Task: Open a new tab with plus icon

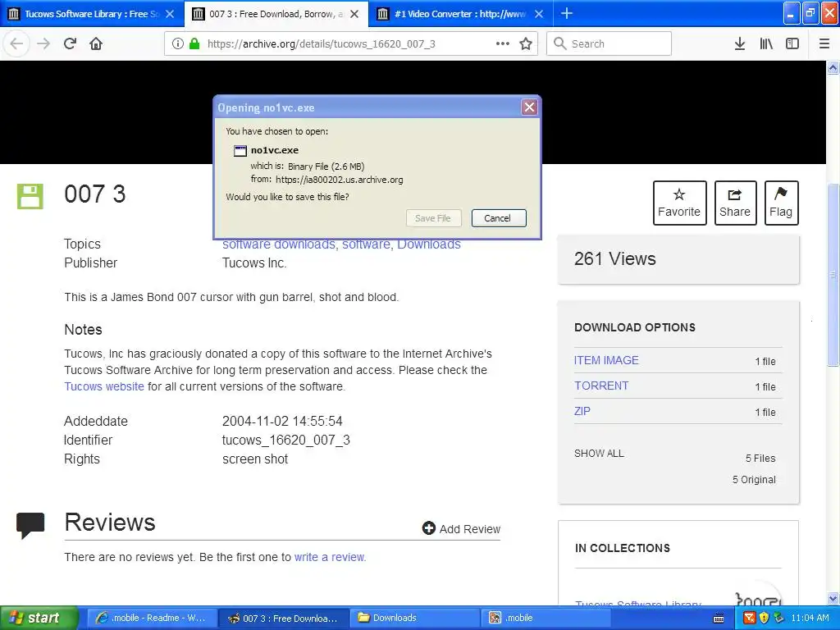Action: 566,13
